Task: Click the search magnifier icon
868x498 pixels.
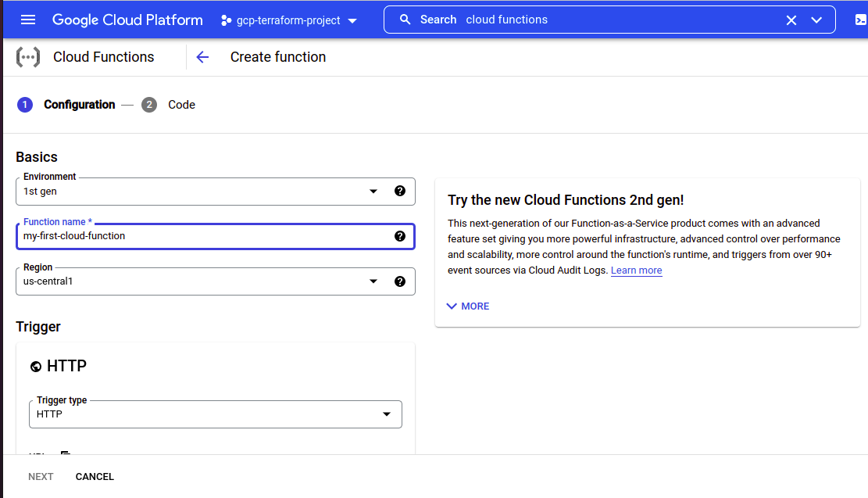Action: 405,20
